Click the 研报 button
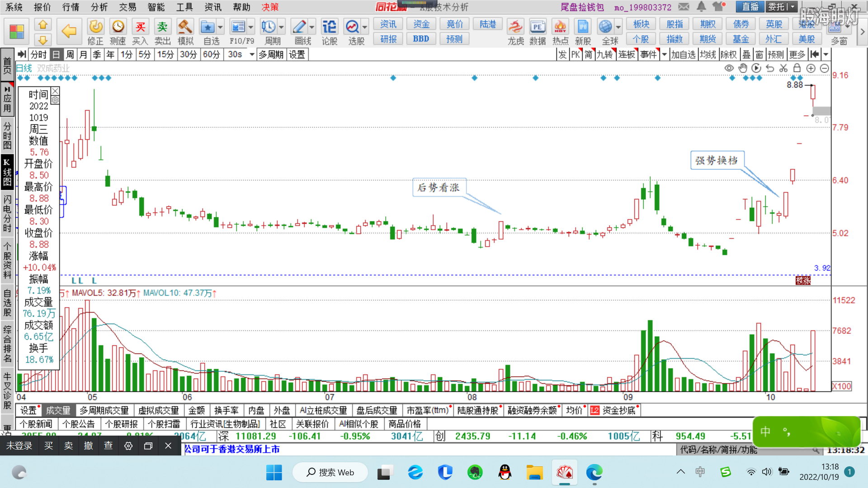868x488 pixels. click(x=388, y=39)
